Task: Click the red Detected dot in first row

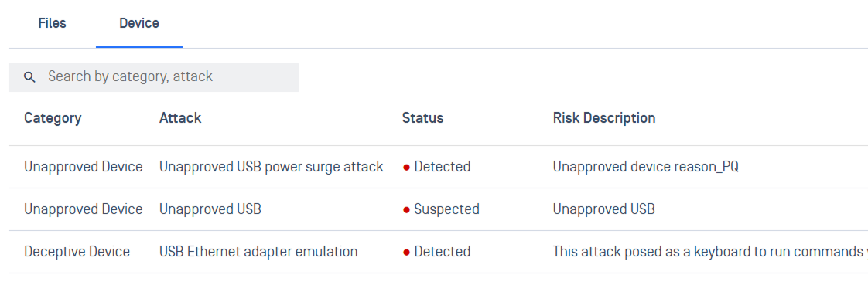Action: [x=406, y=168]
